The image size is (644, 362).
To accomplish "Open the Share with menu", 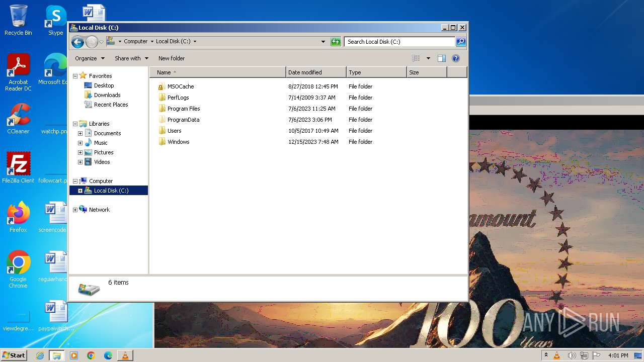I will point(131,58).
